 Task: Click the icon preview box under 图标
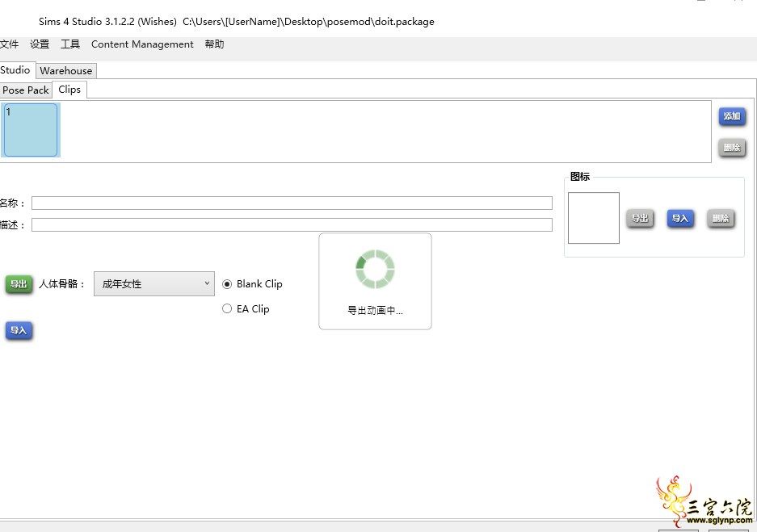pos(593,218)
